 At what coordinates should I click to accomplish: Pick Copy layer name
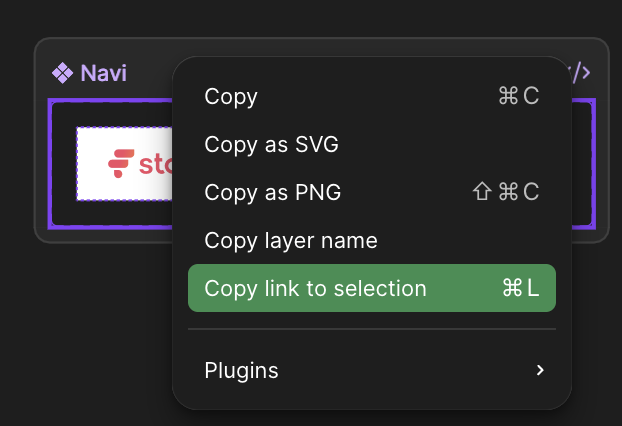click(291, 240)
